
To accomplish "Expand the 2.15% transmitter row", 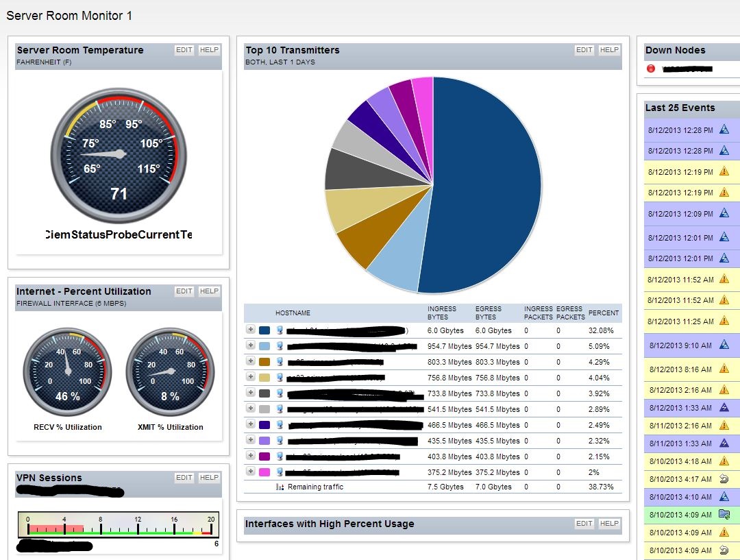I will point(251,456).
